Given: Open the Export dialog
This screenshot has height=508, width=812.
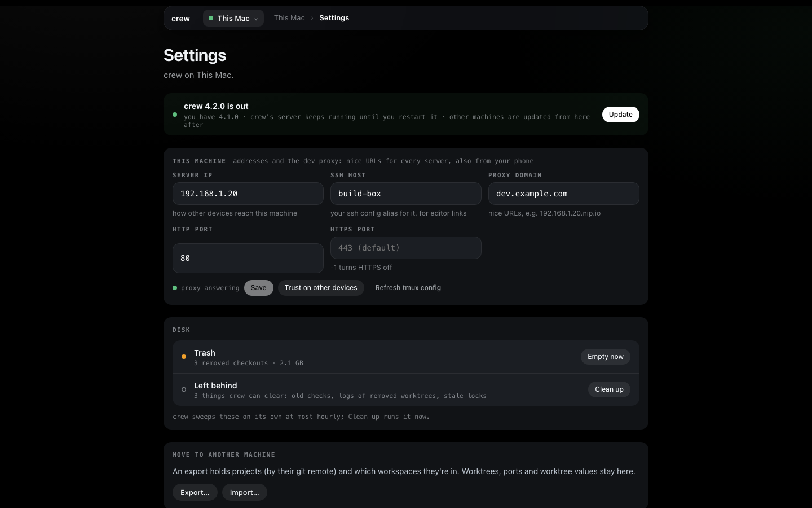Looking at the screenshot, I should click(195, 493).
